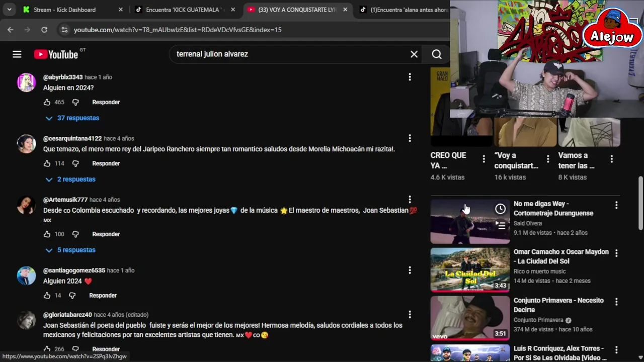Image resolution: width=644 pixels, height=362 pixels.
Task: Open Said Olvera channel name
Action: tap(528, 223)
